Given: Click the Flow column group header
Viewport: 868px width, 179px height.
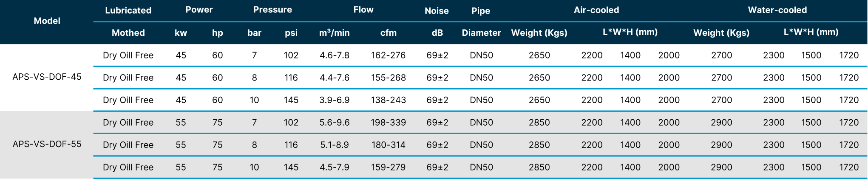Looking at the screenshot, I should click(x=363, y=10).
